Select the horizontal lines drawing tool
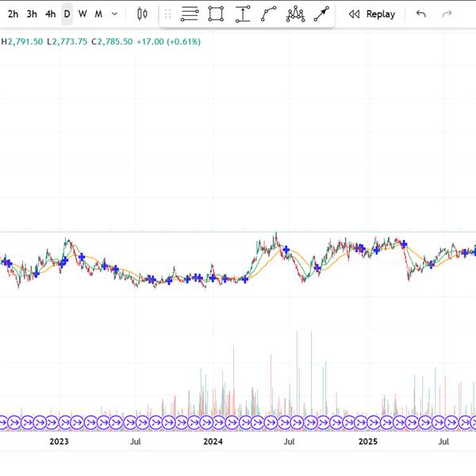The image size is (476, 476). (190, 14)
